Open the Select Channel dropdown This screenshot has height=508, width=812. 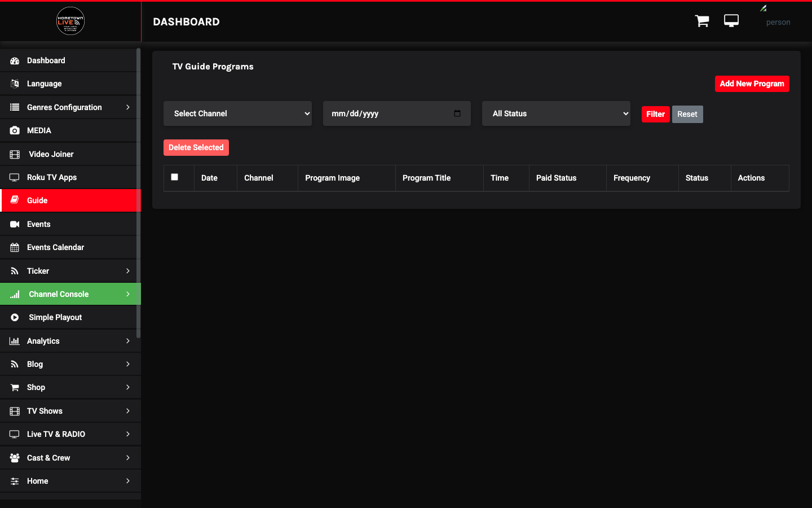(237, 113)
